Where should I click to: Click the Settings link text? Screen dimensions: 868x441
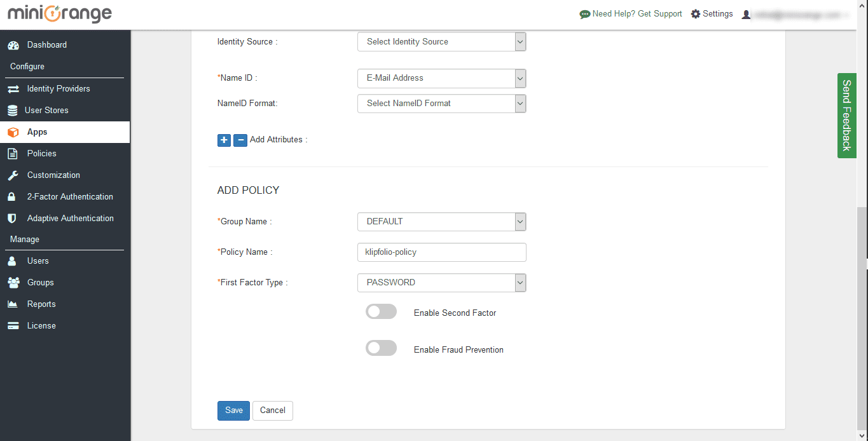(x=718, y=14)
